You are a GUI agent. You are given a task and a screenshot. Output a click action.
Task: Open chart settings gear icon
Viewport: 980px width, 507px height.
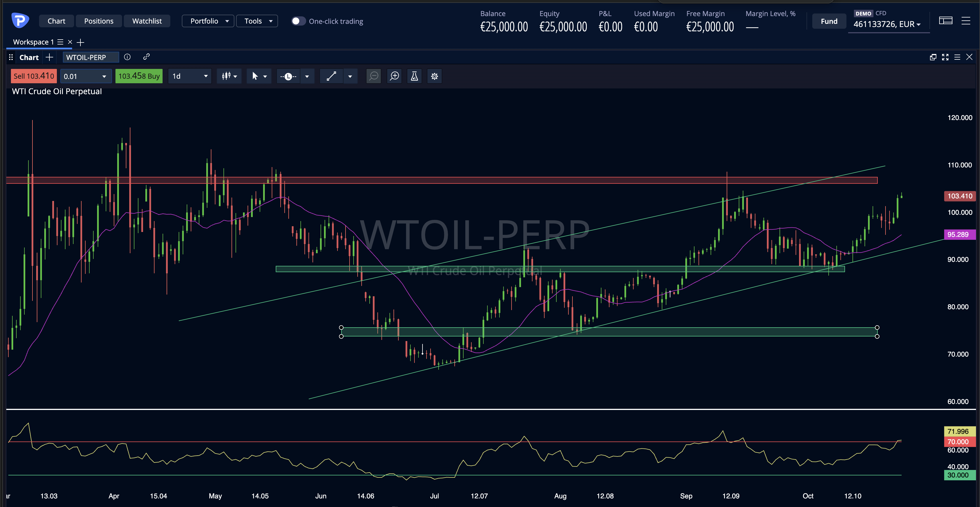pyautogui.click(x=435, y=76)
